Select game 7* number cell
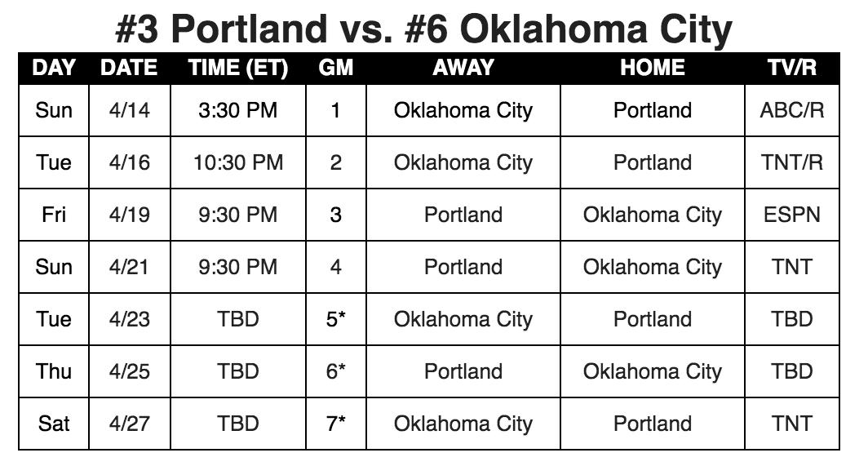868x475 pixels. [335, 424]
